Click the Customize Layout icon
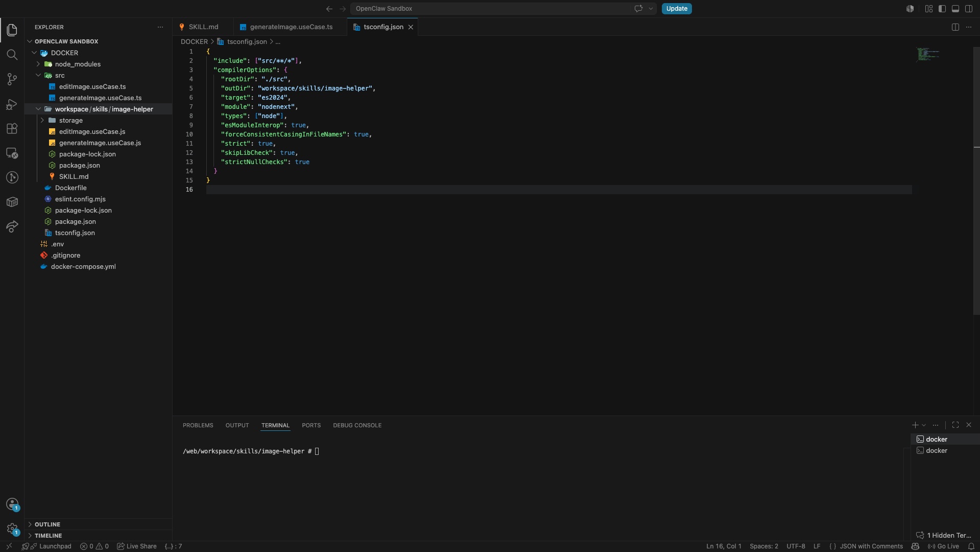980x552 pixels. 928,9
